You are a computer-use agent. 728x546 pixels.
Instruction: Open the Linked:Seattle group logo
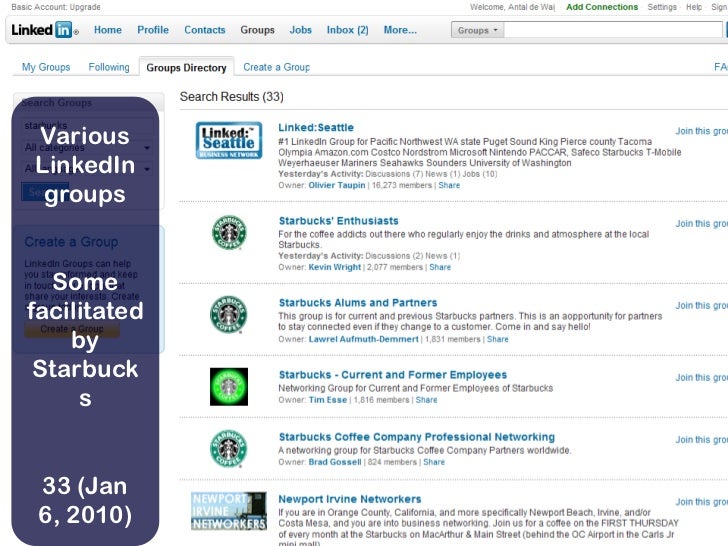(x=229, y=140)
